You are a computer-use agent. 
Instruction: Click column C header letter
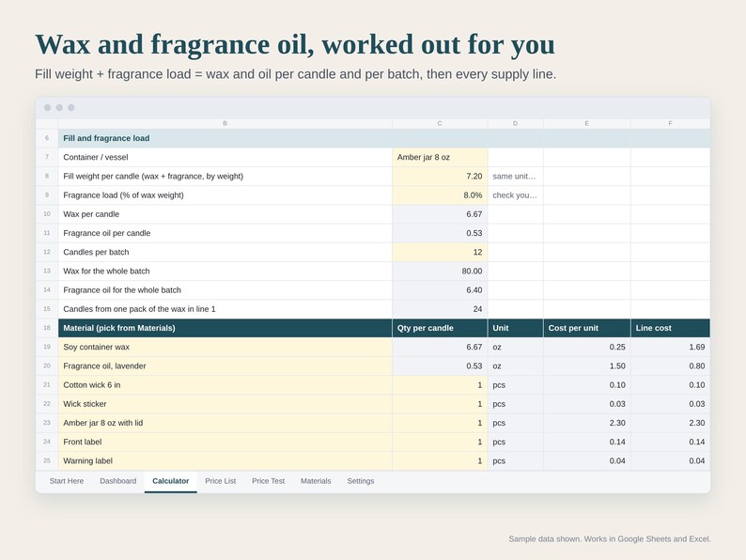coord(440,123)
